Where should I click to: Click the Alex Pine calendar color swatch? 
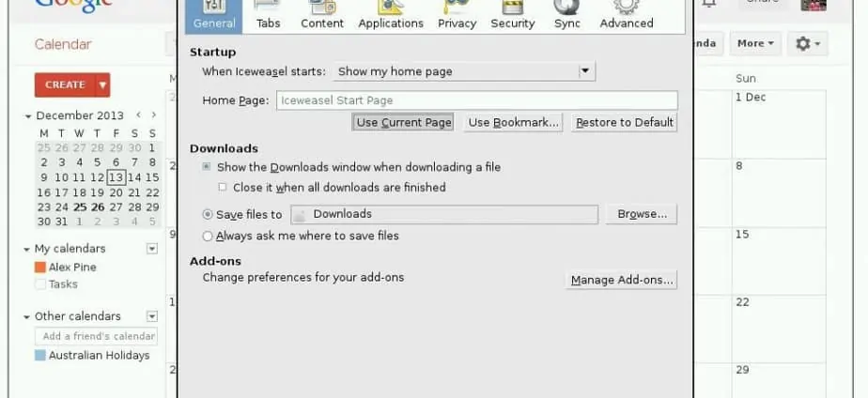40,268
